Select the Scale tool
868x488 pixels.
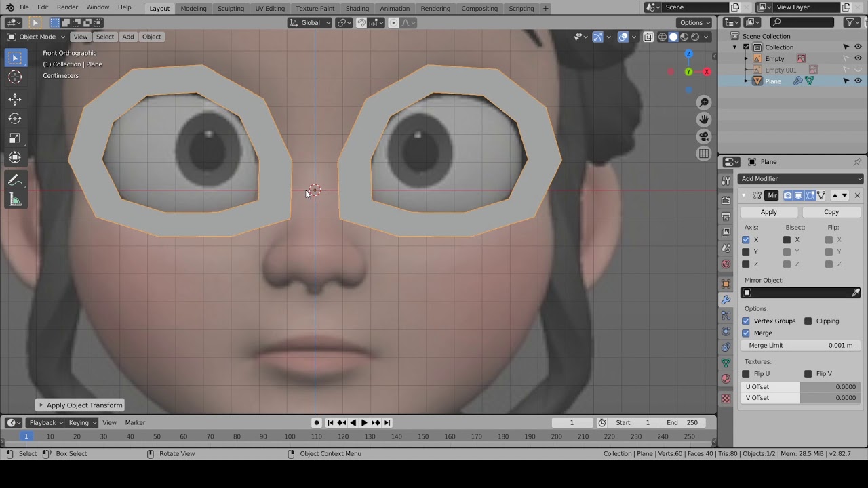coord(15,138)
